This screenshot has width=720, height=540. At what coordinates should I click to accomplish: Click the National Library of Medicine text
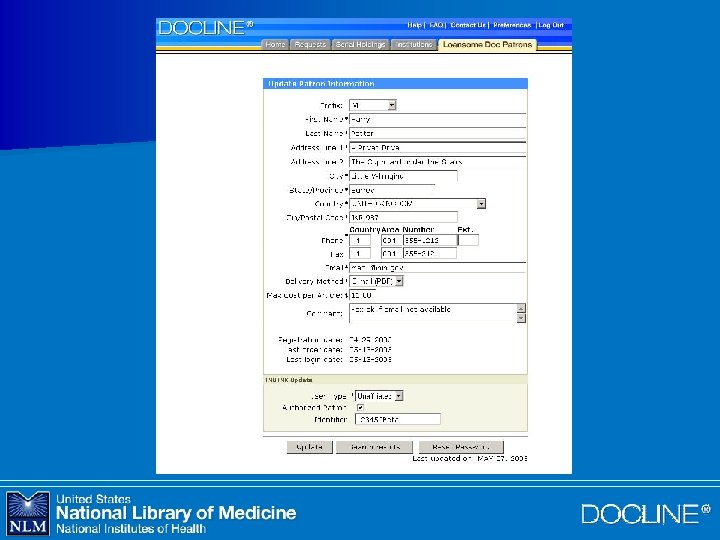point(176,512)
